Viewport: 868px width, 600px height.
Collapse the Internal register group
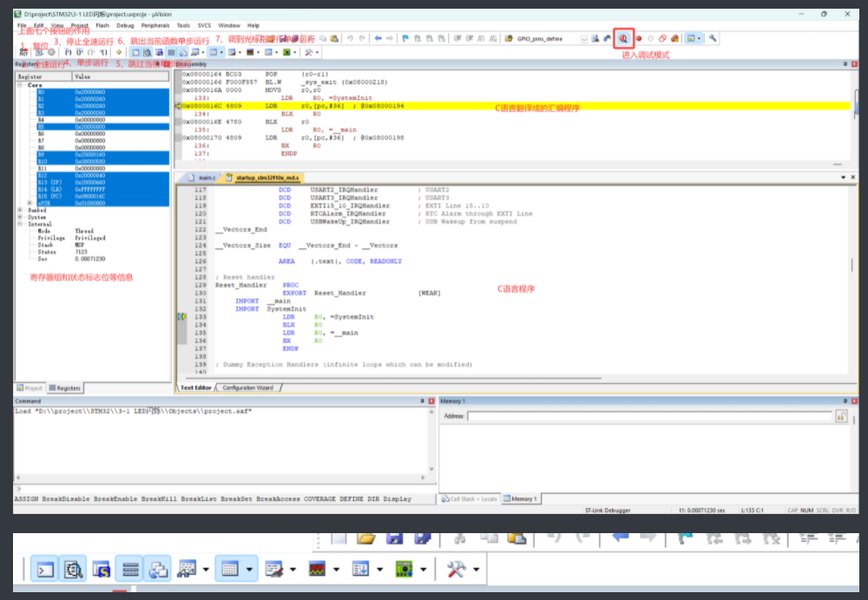tap(20, 224)
